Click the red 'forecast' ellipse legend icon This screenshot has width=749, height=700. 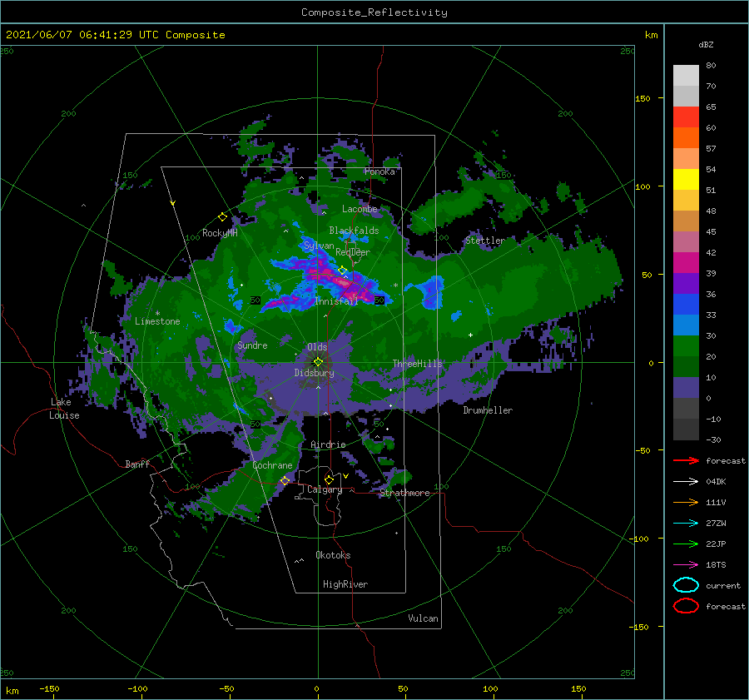686,606
